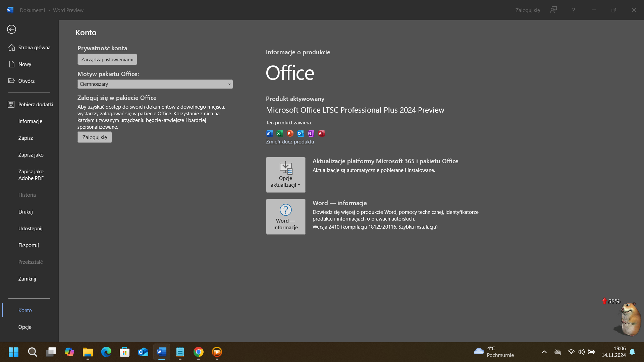Click the Outlook product icon
Screen dimensions: 644x362
click(301, 133)
